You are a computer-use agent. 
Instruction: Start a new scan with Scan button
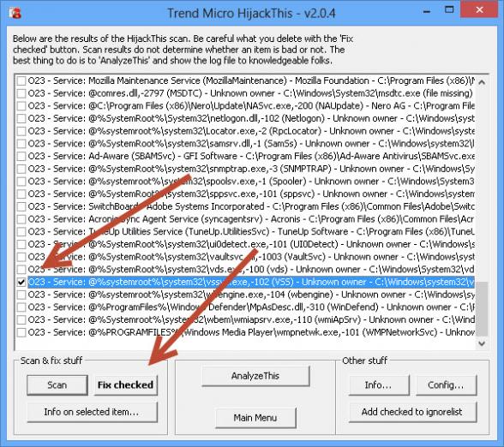pyautogui.click(x=57, y=384)
